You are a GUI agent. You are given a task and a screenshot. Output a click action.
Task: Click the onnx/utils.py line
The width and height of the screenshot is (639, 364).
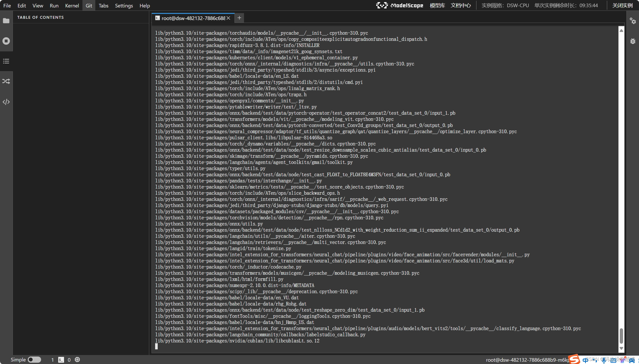[x=209, y=224]
